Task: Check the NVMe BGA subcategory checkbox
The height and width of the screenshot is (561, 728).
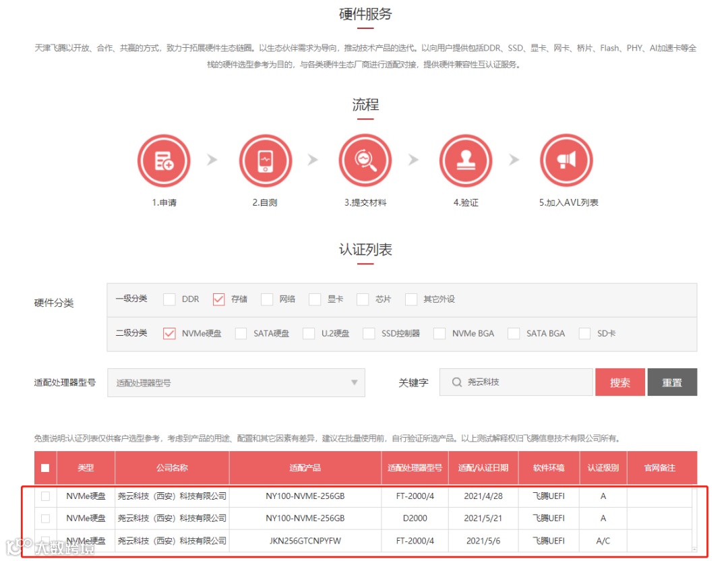Action: tap(439, 334)
